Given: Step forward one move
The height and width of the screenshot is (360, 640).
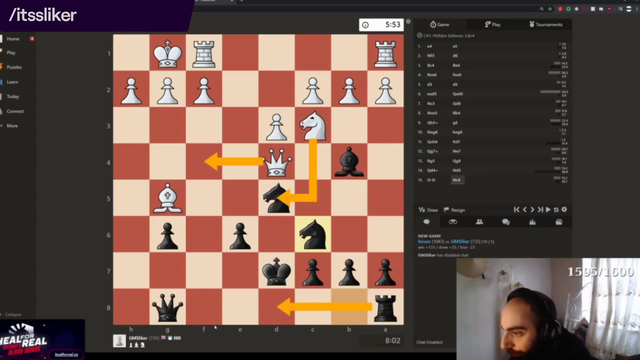Looking at the screenshot, I should pos(532,209).
